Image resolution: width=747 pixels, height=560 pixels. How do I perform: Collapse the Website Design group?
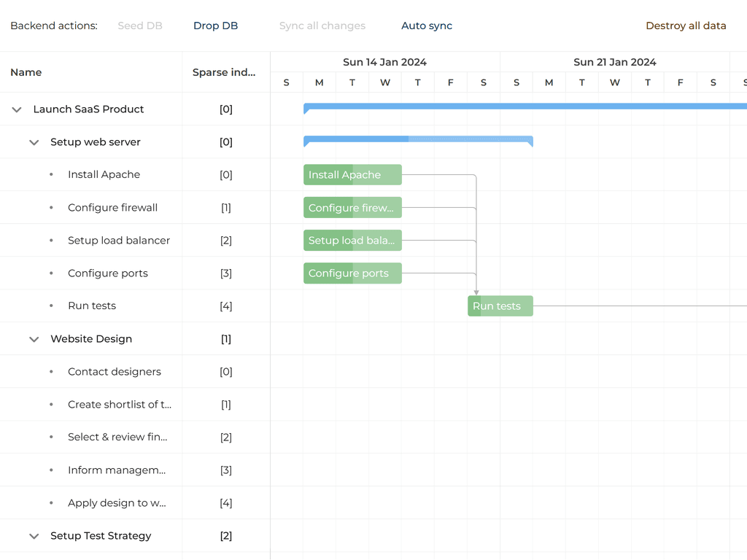pos(34,338)
